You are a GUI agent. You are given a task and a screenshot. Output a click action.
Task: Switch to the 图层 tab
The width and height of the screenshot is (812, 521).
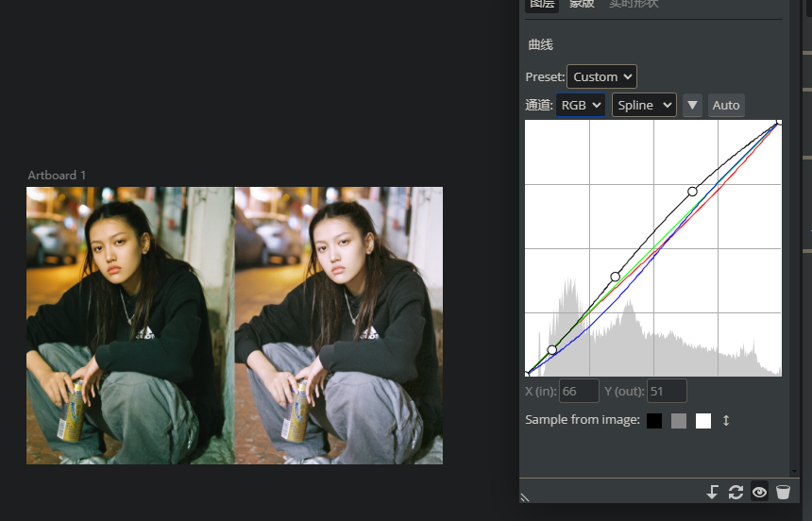tap(542, 4)
